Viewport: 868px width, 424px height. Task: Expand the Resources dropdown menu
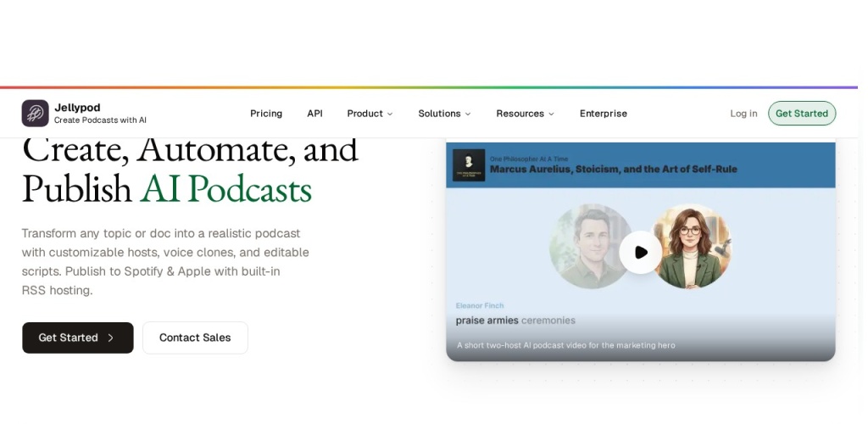point(525,114)
